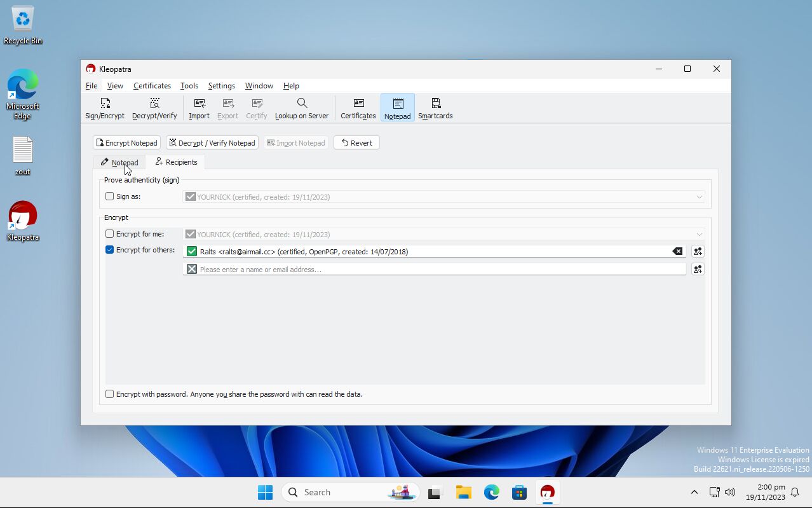The width and height of the screenshot is (812, 508).
Task: Clear the Ralts recipient entry
Action: 677,251
